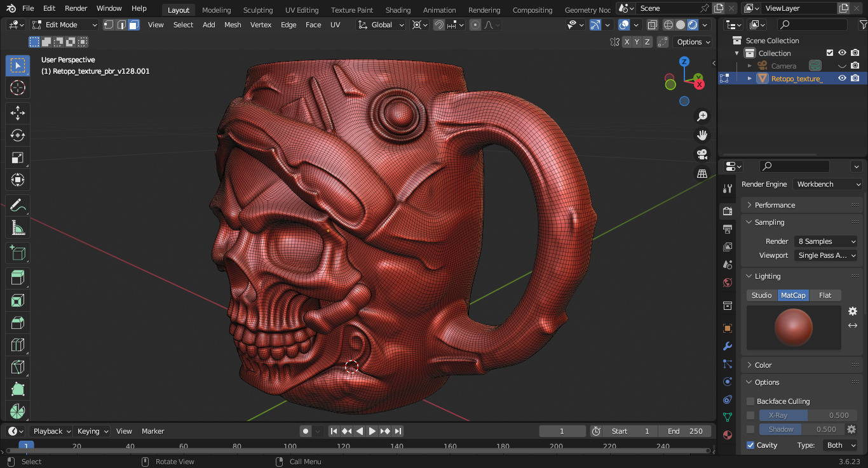Open the File menu
Image resolution: width=868 pixels, height=468 pixels.
tap(28, 8)
